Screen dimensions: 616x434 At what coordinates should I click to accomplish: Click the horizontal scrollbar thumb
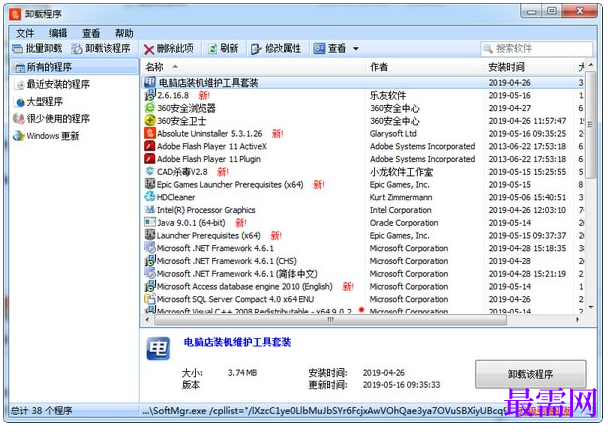(x=330, y=320)
